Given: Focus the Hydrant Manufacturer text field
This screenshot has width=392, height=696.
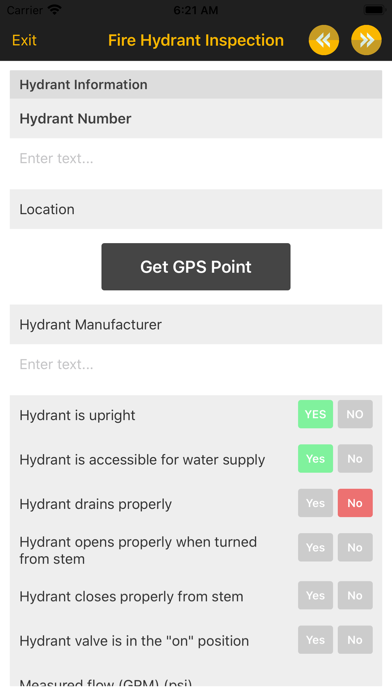Looking at the screenshot, I should pos(196,364).
